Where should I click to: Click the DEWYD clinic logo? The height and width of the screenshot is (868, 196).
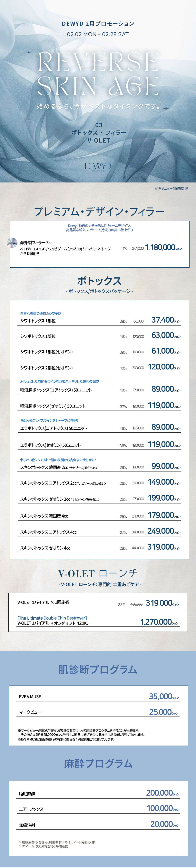point(98,166)
